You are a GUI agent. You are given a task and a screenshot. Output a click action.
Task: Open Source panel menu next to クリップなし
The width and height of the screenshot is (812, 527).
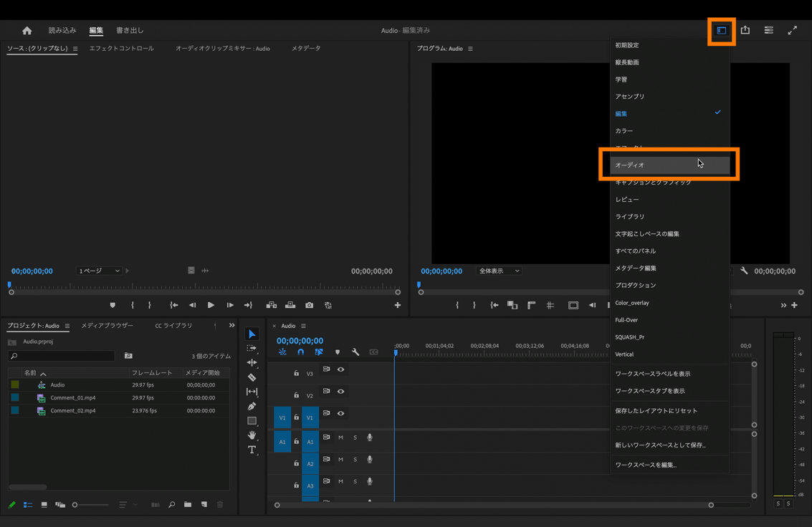(75, 49)
